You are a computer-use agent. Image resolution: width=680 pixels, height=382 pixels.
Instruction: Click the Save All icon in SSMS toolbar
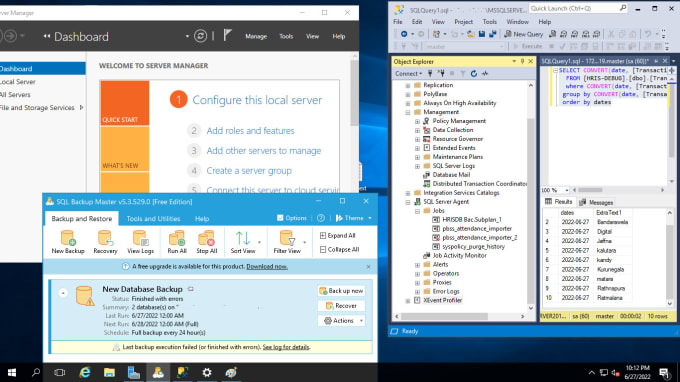pyautogui.click(x=493, y=34)
